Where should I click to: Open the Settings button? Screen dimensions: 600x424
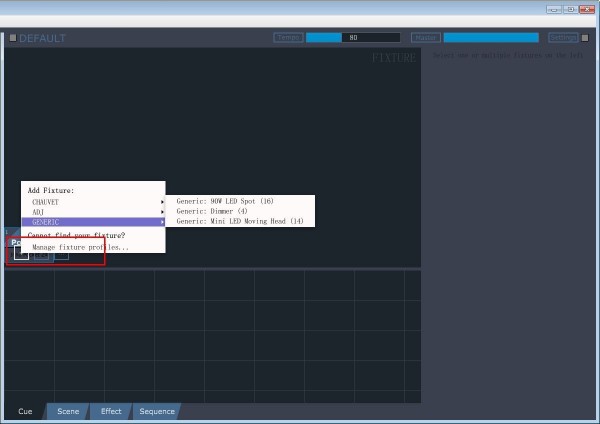point(563,38)
